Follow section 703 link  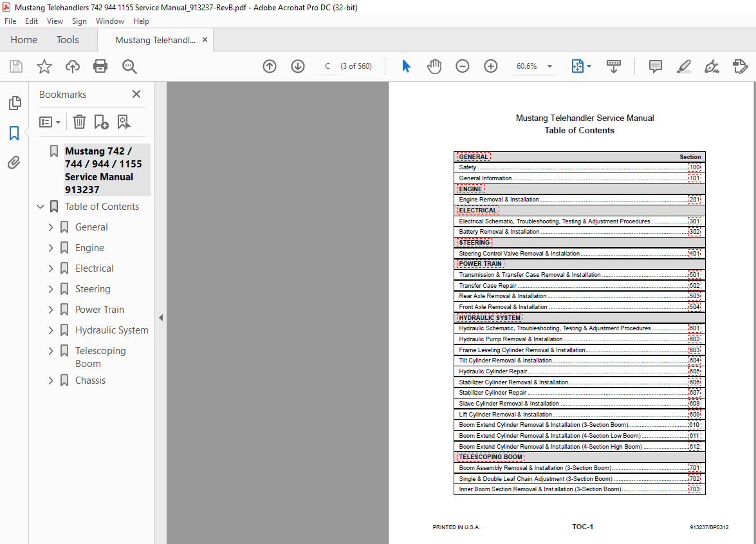point(694,489)
